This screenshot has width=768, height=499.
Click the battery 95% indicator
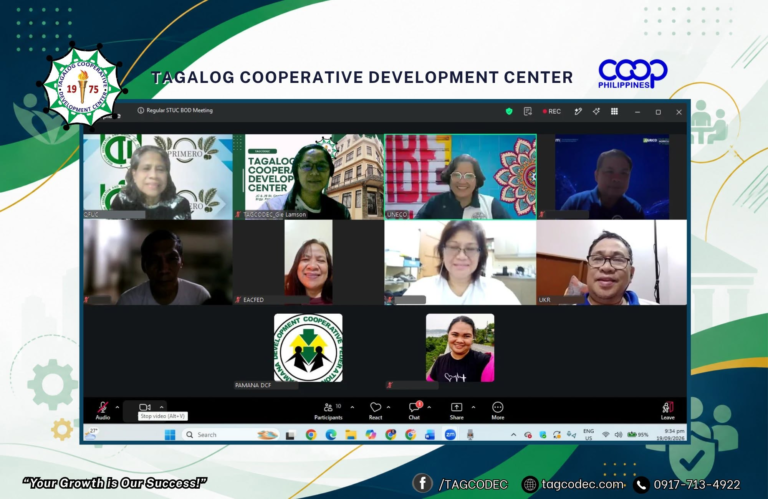[638, 435]
